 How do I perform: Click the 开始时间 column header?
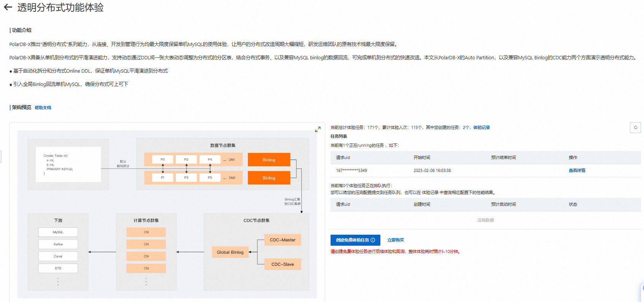422,157
